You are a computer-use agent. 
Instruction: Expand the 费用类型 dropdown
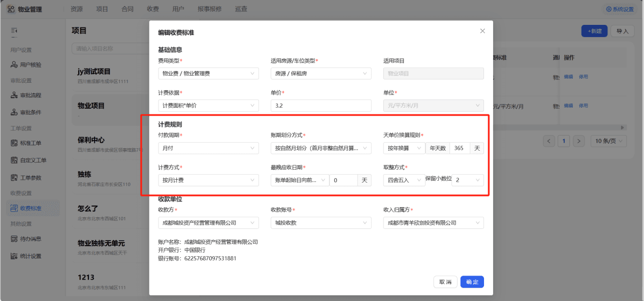(208, 74)
